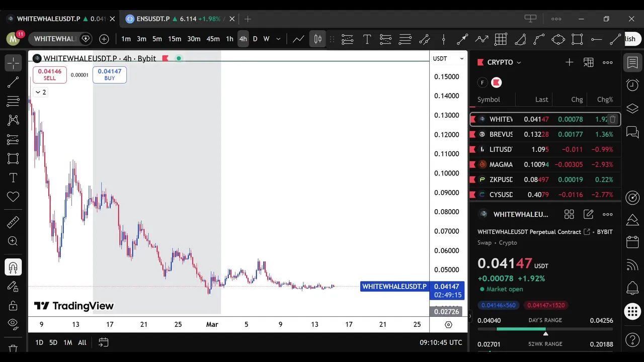644x362 pixels.
Task: Switch to 15m timeframe
Action: [x=175, y=39]
